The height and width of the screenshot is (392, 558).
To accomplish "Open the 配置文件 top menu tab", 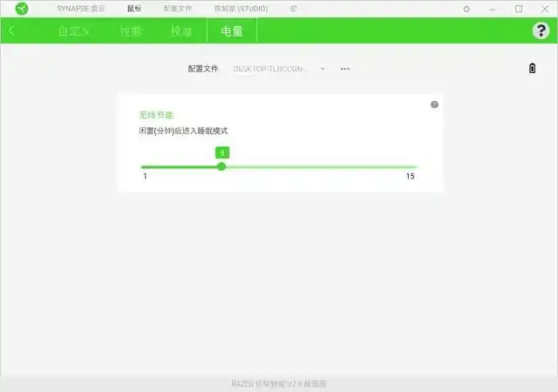I will 178,9.
